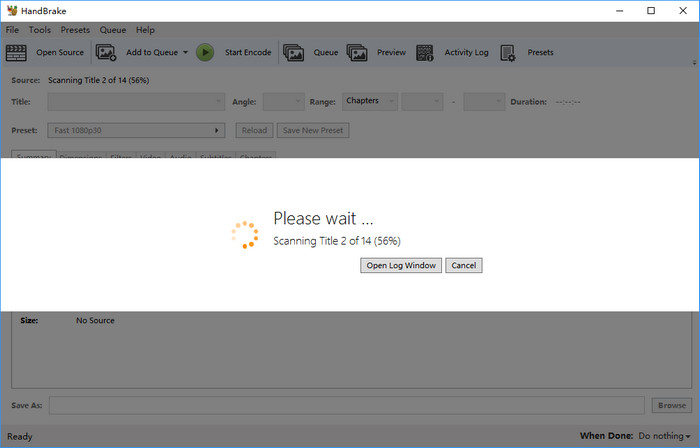Image resolution: width=700 pixels, height=448 pixels.
Task: Click the Open Source clapperboard icon
Action: tap(16, 53)
